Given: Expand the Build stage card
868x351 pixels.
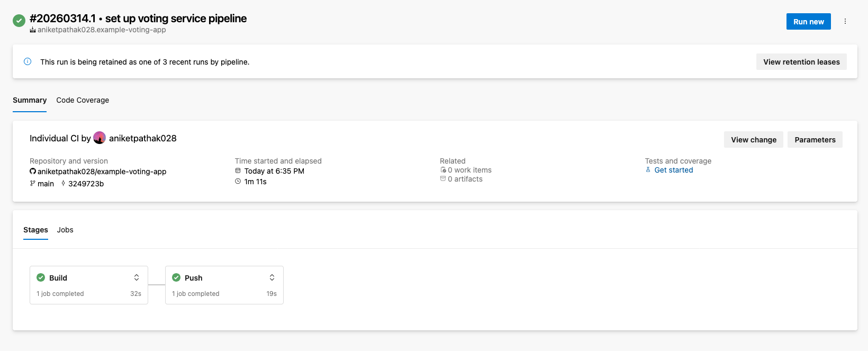Looking at the screenshot, I should coord(137,277).
